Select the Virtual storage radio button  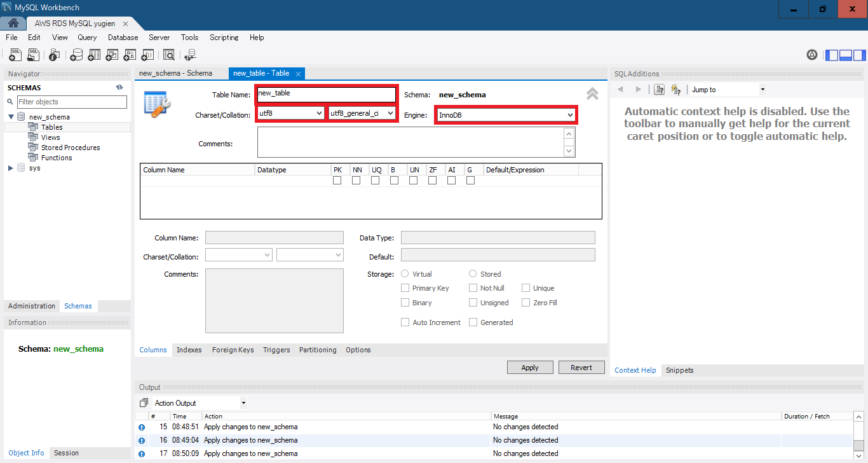pyautogui.click(x=405, y=273)
